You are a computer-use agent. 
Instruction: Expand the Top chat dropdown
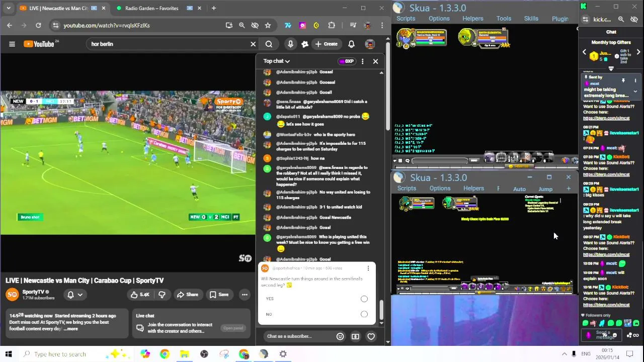277,61
